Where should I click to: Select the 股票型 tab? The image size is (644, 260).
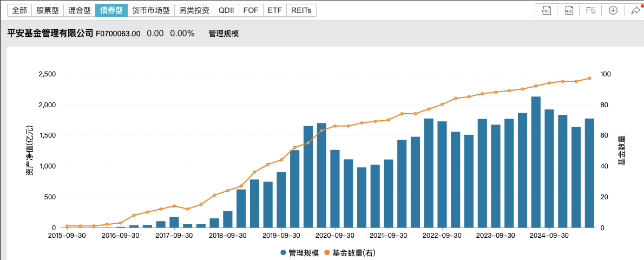tap(48, 10)
